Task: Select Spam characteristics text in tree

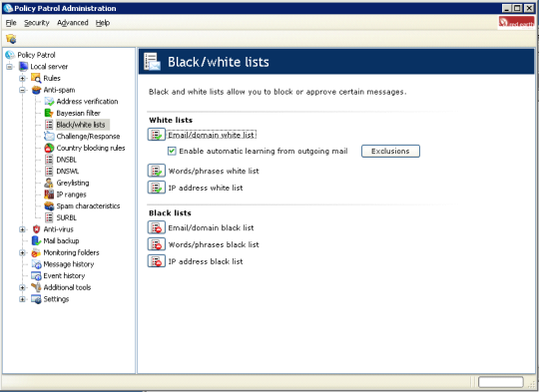Action: (88, 206)
